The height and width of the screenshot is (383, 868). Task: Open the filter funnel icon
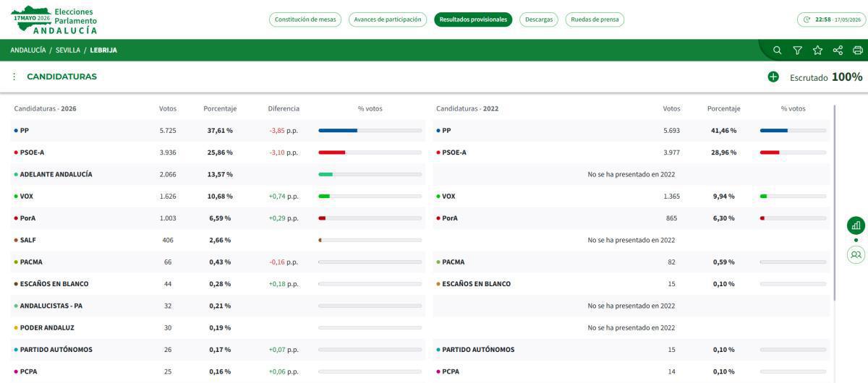coord(797,50)
